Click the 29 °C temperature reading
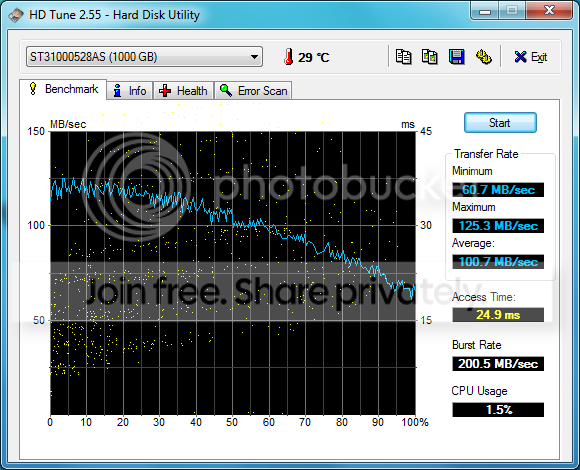Screen dimensions: 580x470 313,58
